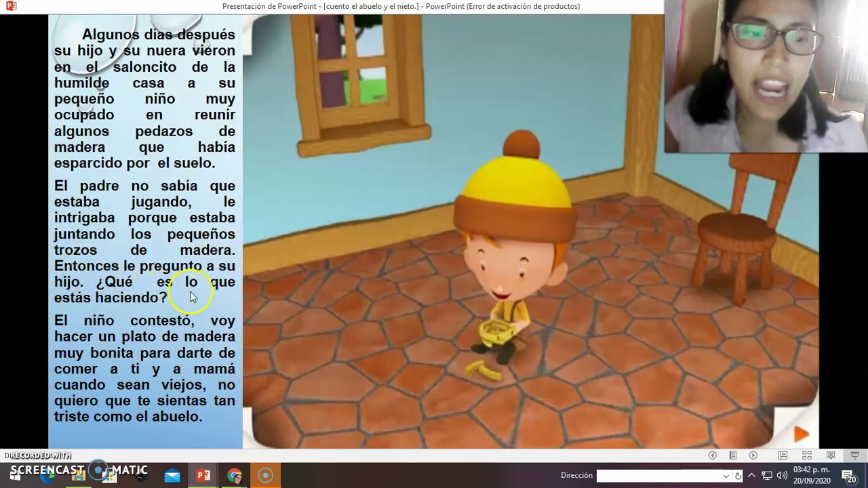Refresh the Dirección address toolbar

[738, 476]
